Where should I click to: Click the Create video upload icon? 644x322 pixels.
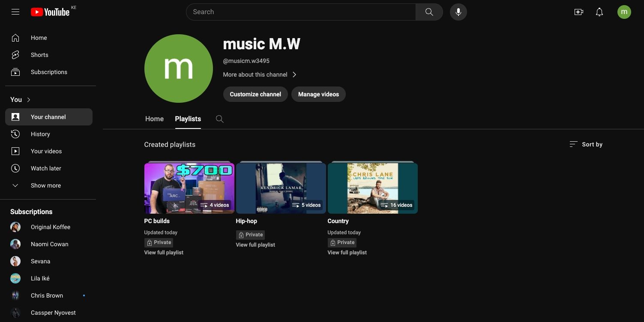pyautogui.click(x=579, y=12)
